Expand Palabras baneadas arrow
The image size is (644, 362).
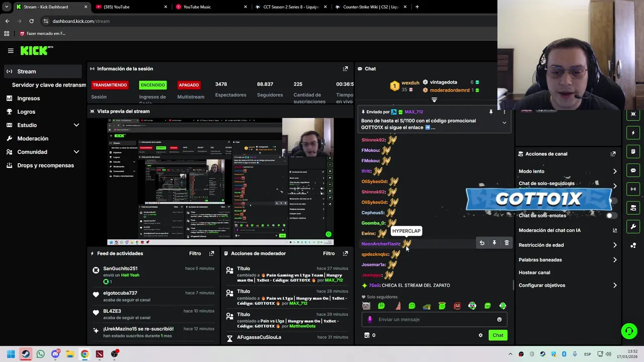pyautogui.click(x=615, y=260)
